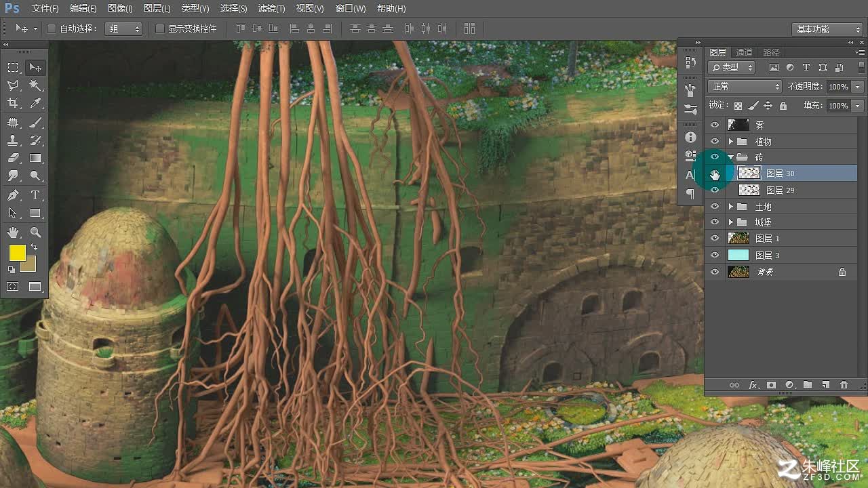Expand the 土地 layer group

pyautogui.click(x=730, y=206)
